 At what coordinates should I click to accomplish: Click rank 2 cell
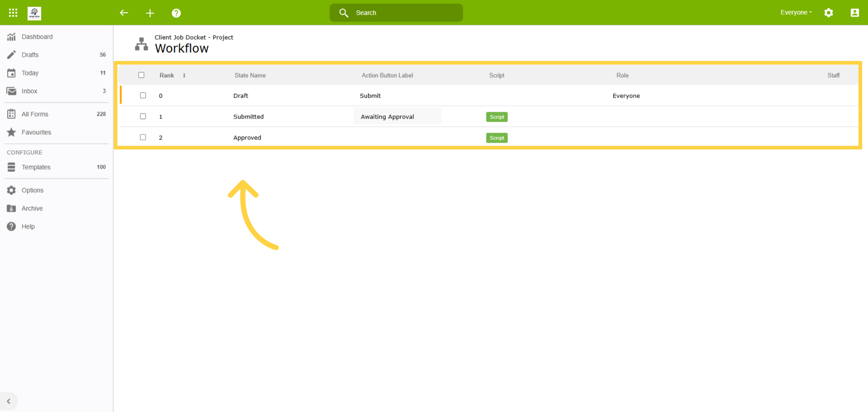161,138
